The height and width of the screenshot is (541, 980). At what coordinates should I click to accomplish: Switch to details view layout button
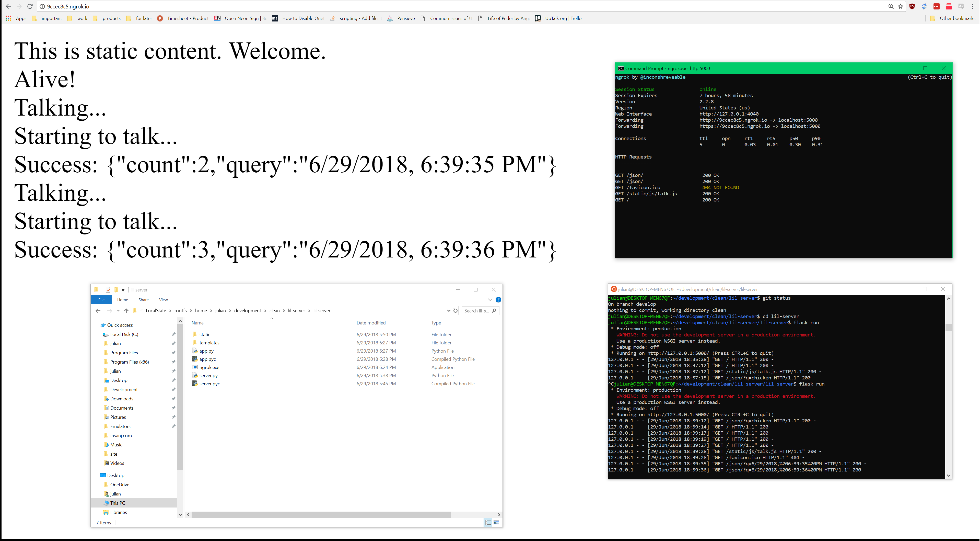(x=488, y=523)
